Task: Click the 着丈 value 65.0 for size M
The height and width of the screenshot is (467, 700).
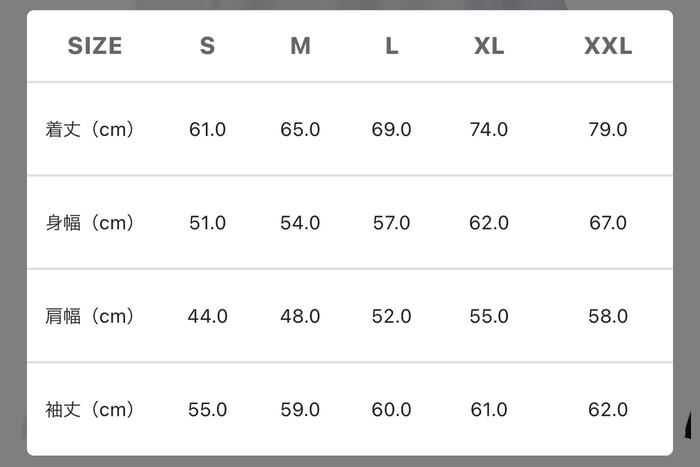Action: pyautogui.click(x=300, y=129)
